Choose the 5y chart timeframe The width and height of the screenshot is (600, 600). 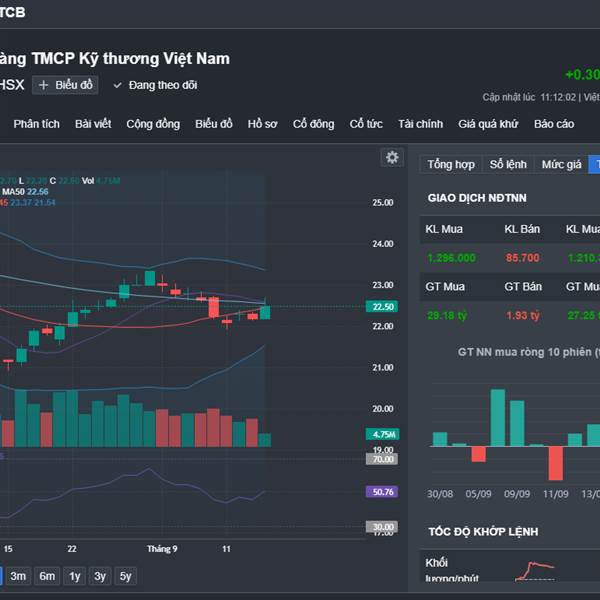125,576
